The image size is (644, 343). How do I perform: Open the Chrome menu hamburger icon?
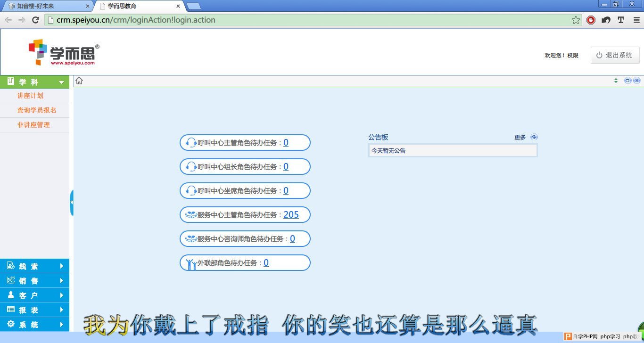click(636, 20)
